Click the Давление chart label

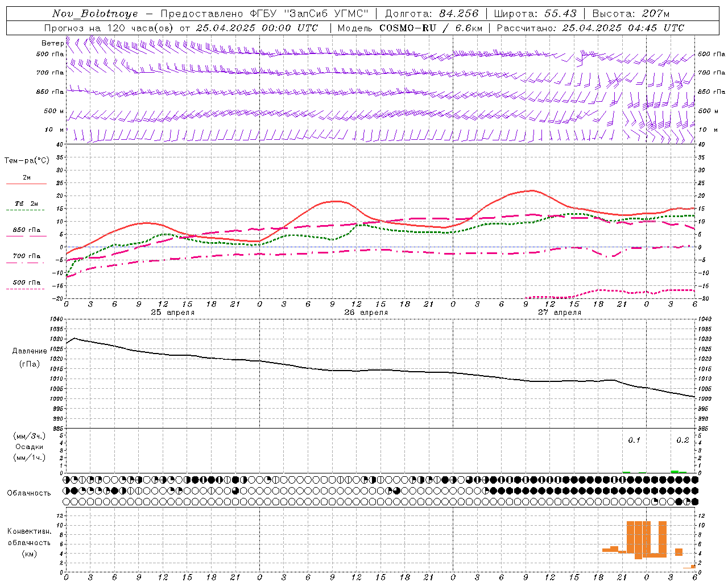pos(30,351)
